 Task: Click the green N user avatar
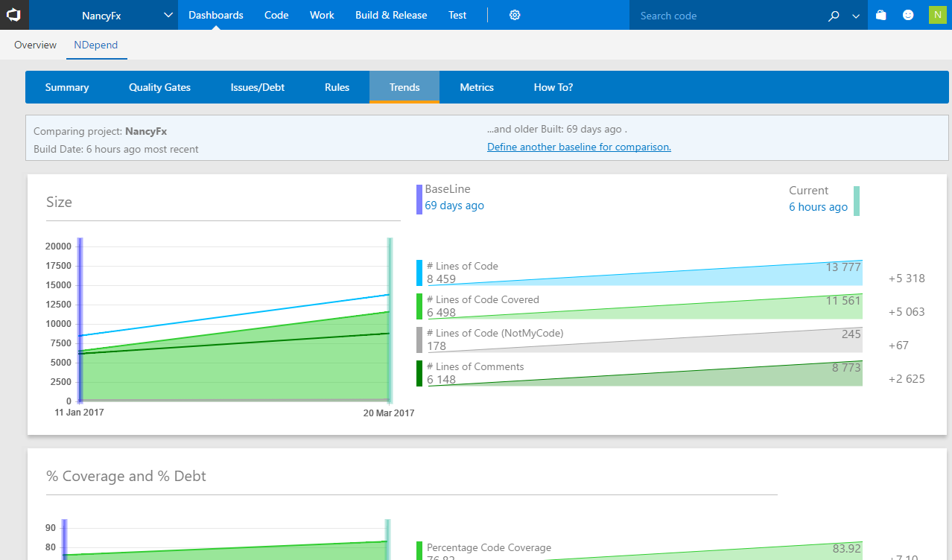pyautogui.click(x=937, y=15)
